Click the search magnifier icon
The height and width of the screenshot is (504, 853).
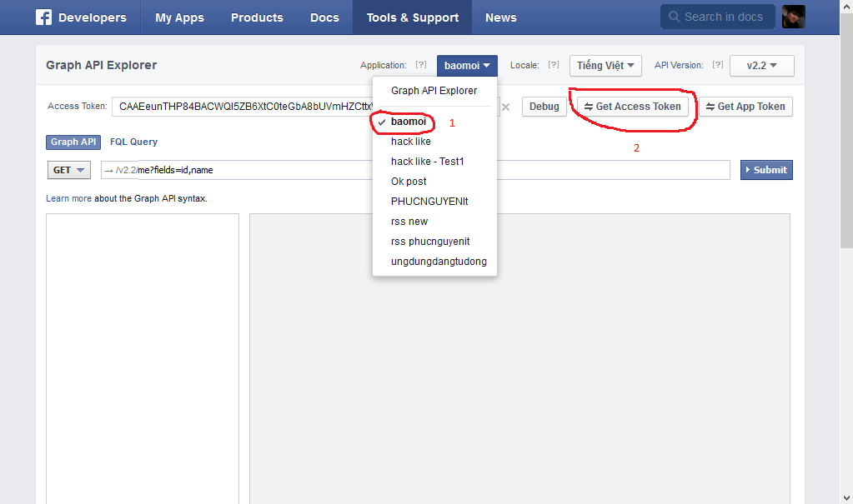(674, 17)
